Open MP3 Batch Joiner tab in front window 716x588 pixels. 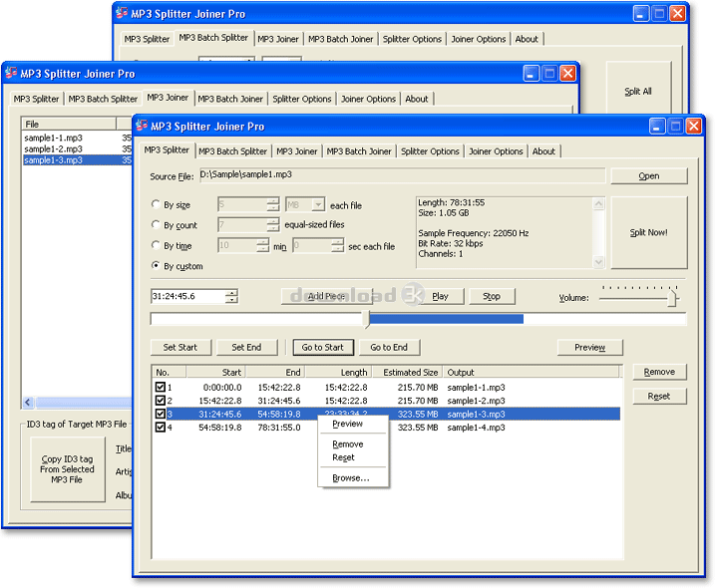pos(359,151)
